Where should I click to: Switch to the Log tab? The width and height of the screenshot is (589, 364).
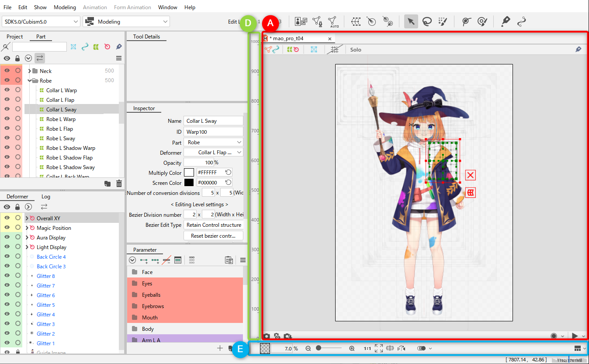pyautogui.click(x=46, y=197)
